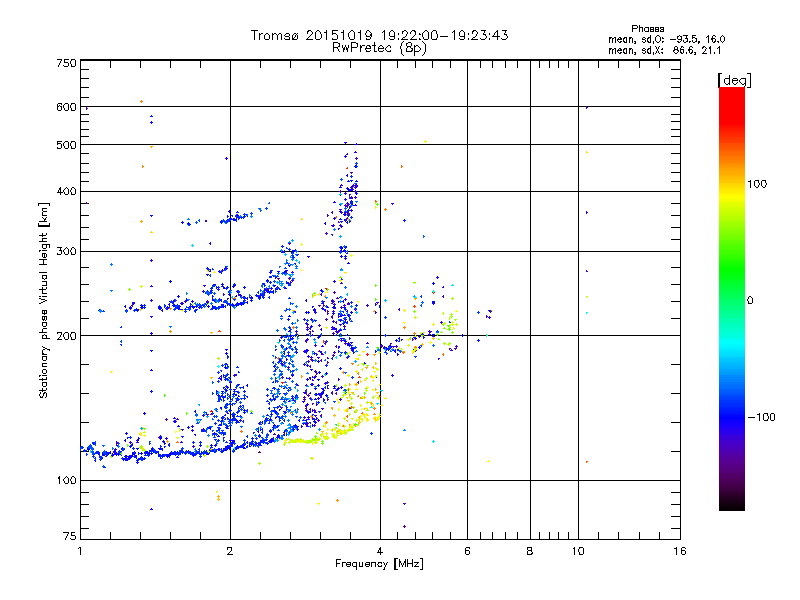This screenshot has width=800, height=600.
Task: Click the 4 MHz x-axis tick label
Action: click(x=380, y=551)
